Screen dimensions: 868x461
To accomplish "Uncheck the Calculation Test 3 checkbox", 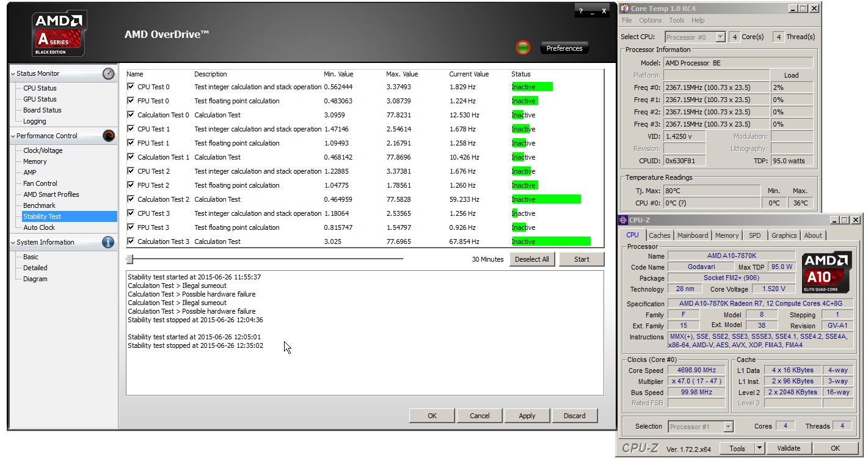I will (x=131, y=242).
